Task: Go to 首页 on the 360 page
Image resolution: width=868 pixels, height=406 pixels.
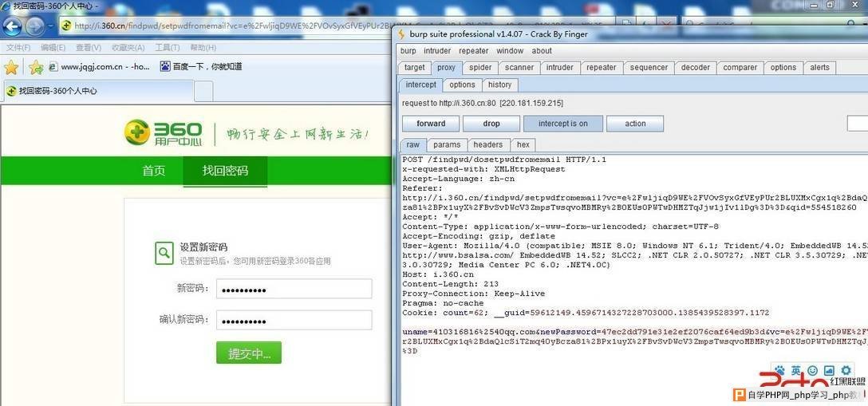Action: pyautogui.click(x=153, y=171)
